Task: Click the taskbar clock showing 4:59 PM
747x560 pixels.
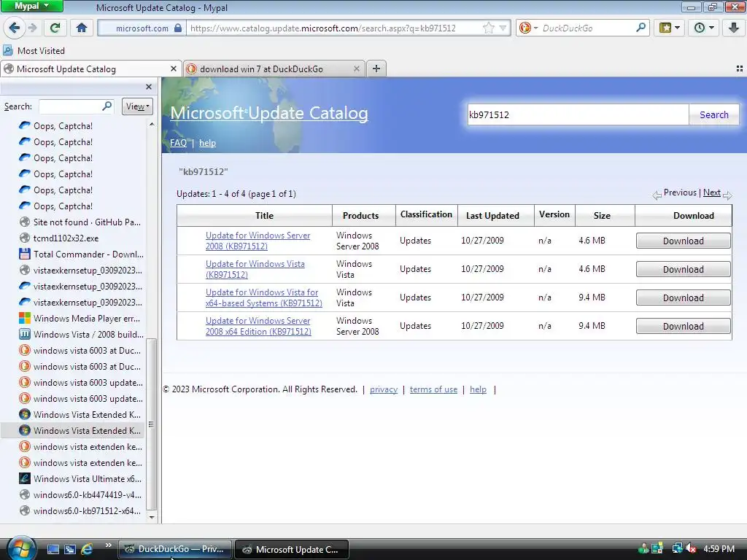Action: 719,548
